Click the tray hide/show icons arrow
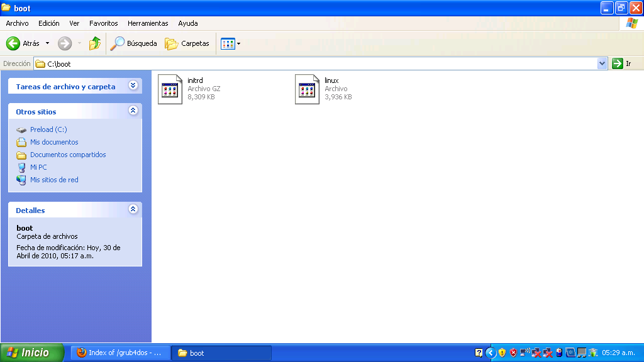This screenshot has height=362, width=644. pyautogui.click(x=491, y=353)
